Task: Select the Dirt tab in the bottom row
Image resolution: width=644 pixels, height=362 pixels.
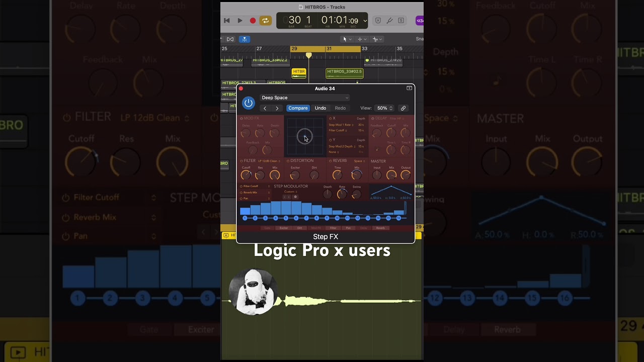Action: (x=300, y=228)
